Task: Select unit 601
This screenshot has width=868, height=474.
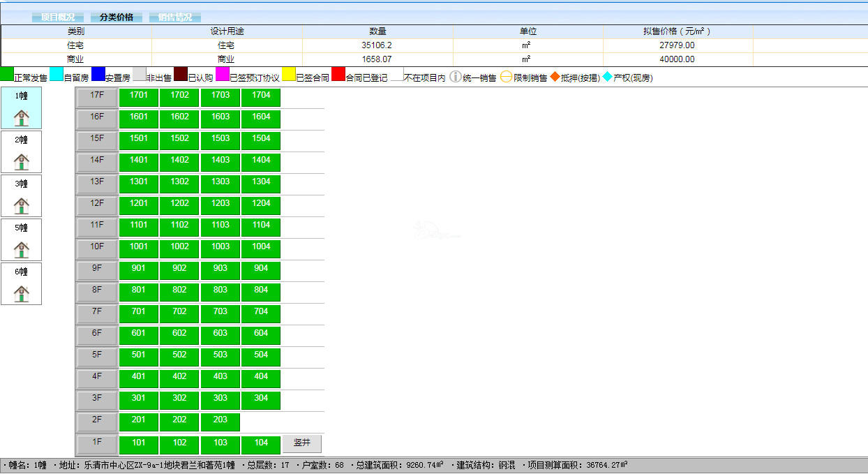Action: click(x=139, y=336)
